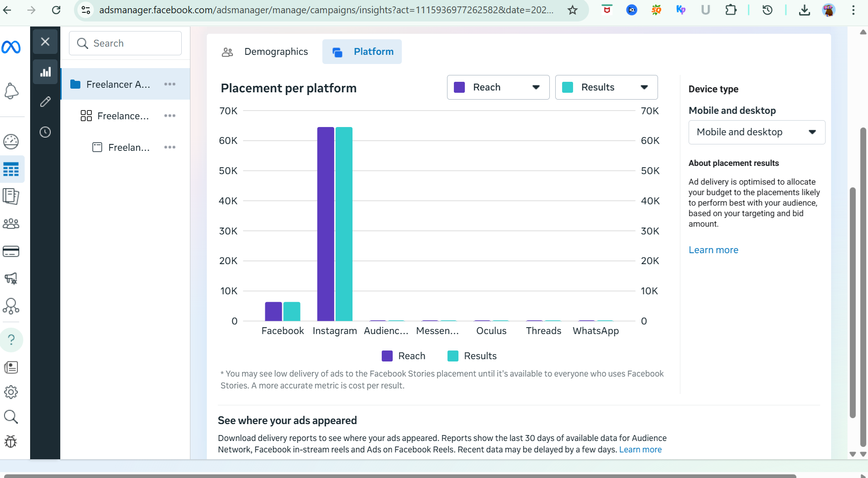Image resolution: width=868 pixels, height=478 pixels.
Task: Select the Freelance... ad set tree item
Action: (x=123, y=116)
